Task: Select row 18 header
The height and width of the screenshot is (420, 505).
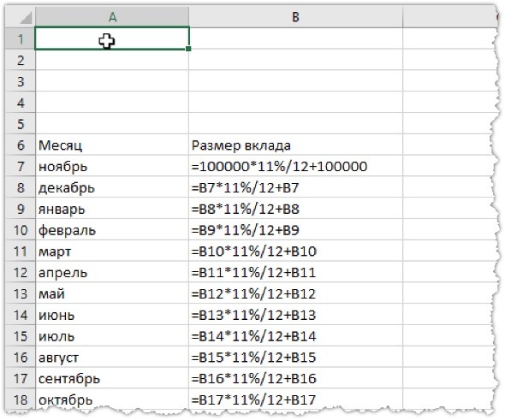Action: (21, 399)
